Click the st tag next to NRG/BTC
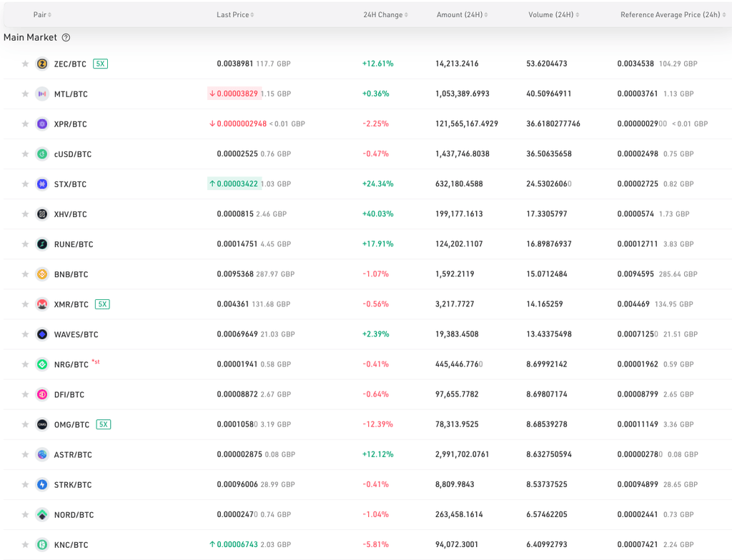Image resolution: width=732 pixels, height=560 pixels. (x=96, y=361)
